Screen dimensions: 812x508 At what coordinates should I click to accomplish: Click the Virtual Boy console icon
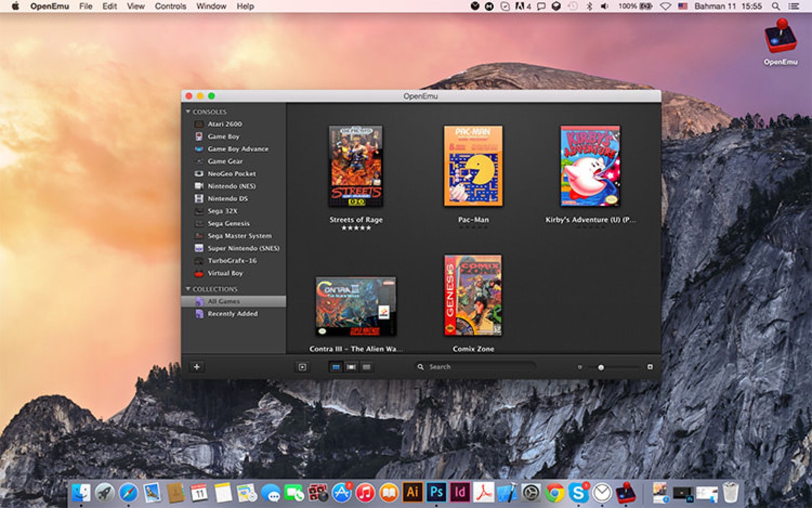[x=199, y=273]
